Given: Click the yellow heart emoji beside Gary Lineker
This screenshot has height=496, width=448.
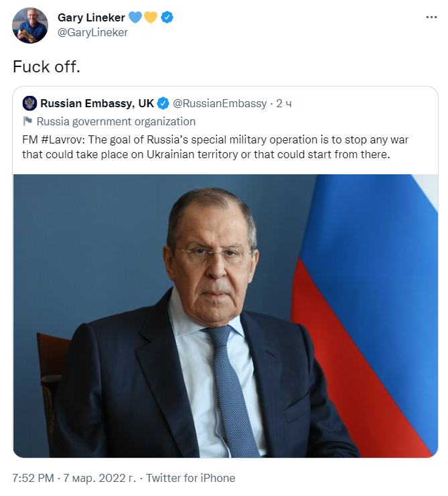Looking at the screenshot, I should [x=150, y=17].
